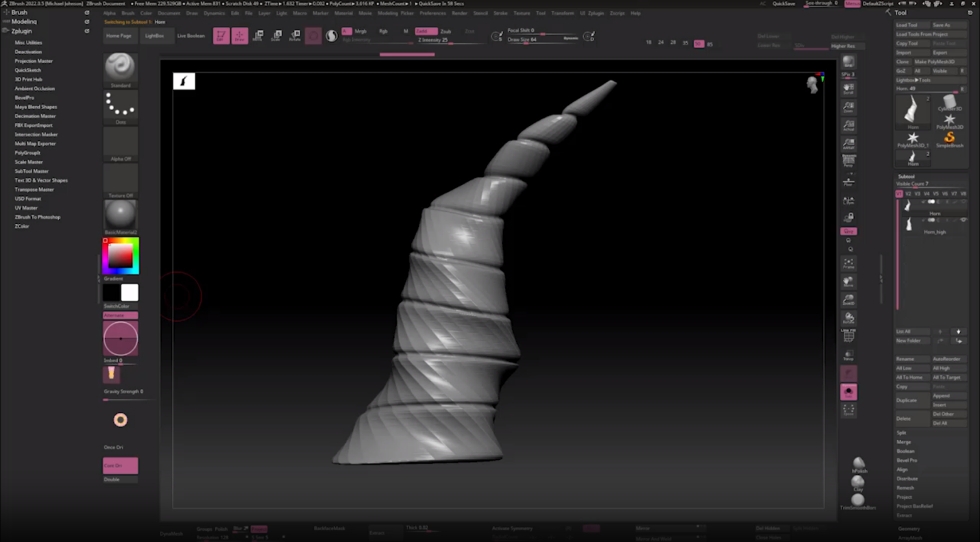Expand the Project section
980x542 pixels.
pyautogui.click(x=904, y=497)
